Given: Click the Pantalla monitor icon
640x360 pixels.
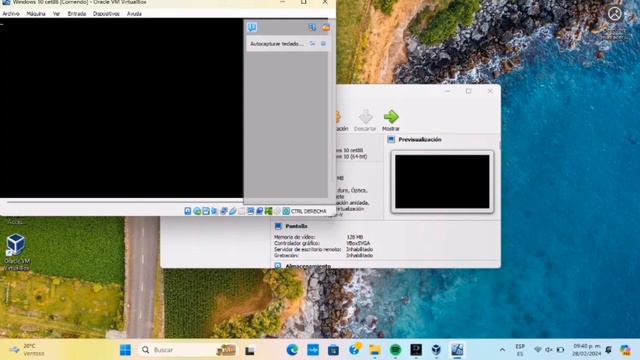Looking at the screenshot, I should [278, 226].
